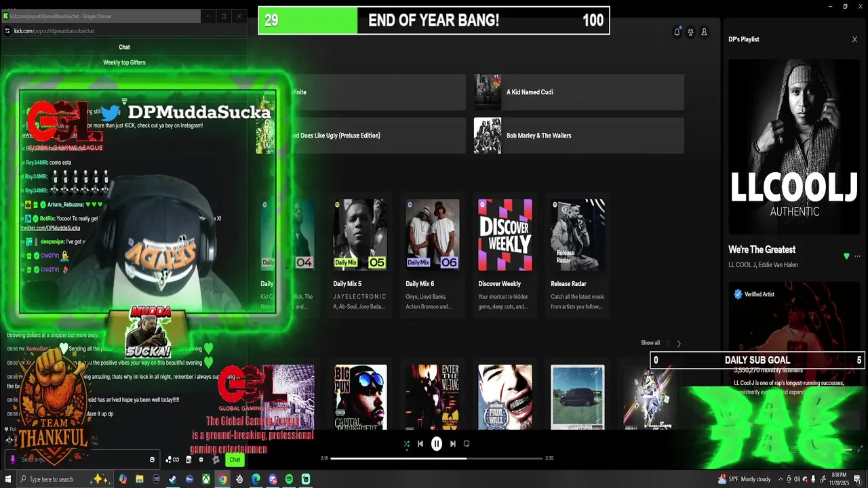Open LL Cool J album art in playlist panel
This screenshot has height=488, width=868.
(x=794, y=146)
